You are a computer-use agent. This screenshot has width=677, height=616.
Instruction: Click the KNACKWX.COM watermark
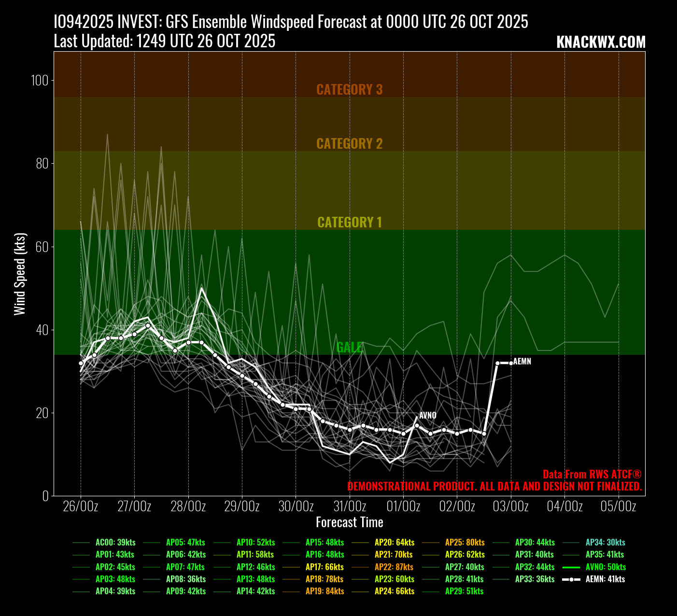coord(600,42)
